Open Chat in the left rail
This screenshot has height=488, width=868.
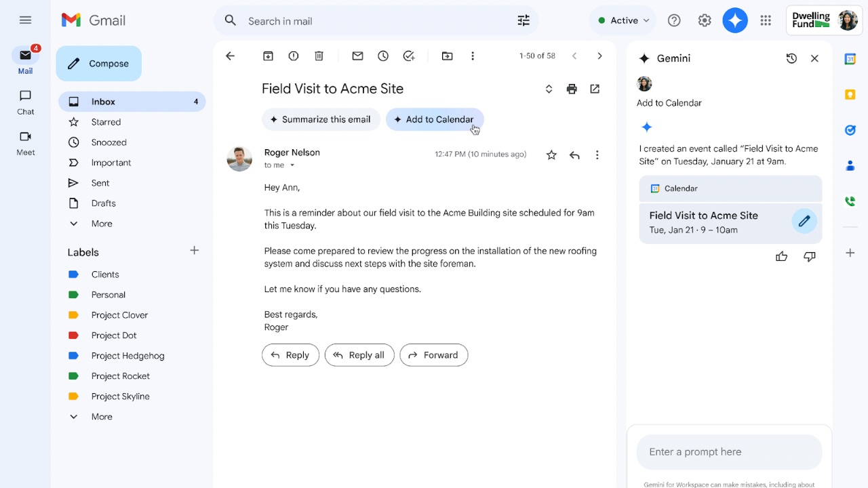pyautogui.click(x=26, y=102)
